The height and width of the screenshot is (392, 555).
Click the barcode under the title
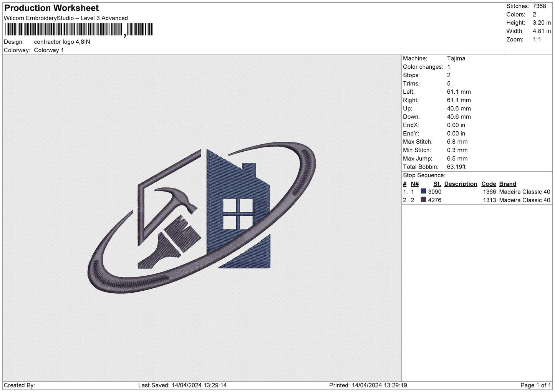78,30
